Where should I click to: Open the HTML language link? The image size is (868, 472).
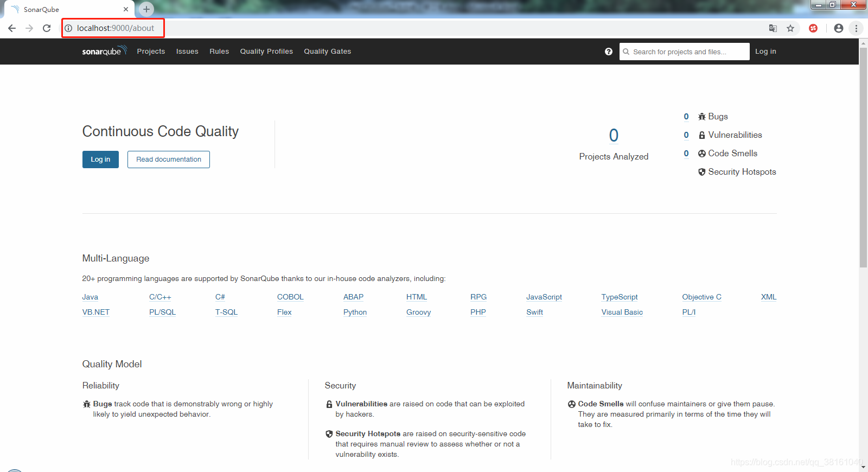click(x=417, y=297)
